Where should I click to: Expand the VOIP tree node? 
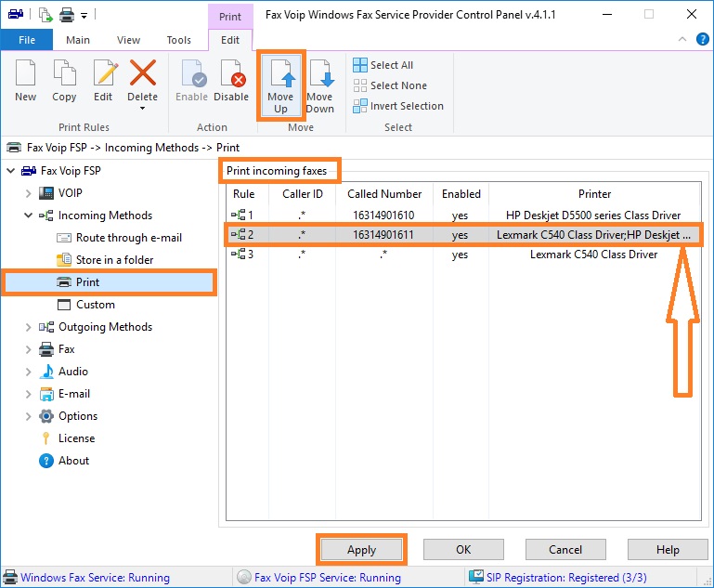click(x=28, y=193)
